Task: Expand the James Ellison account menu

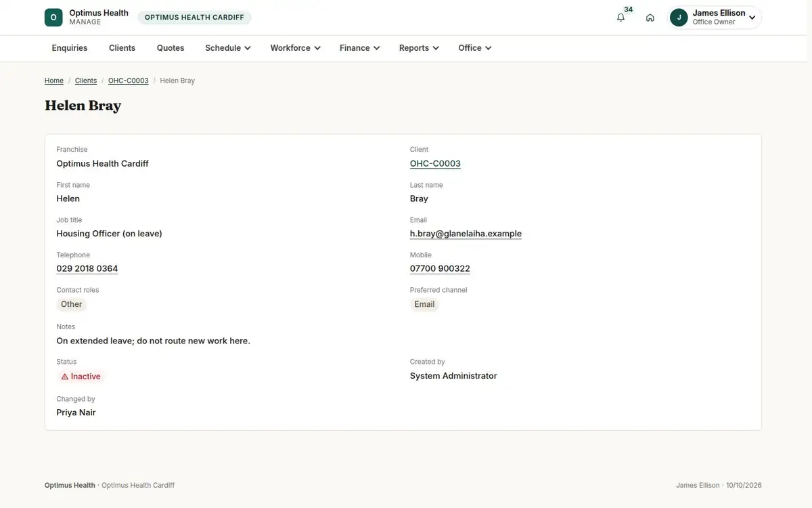Action: 715,18
